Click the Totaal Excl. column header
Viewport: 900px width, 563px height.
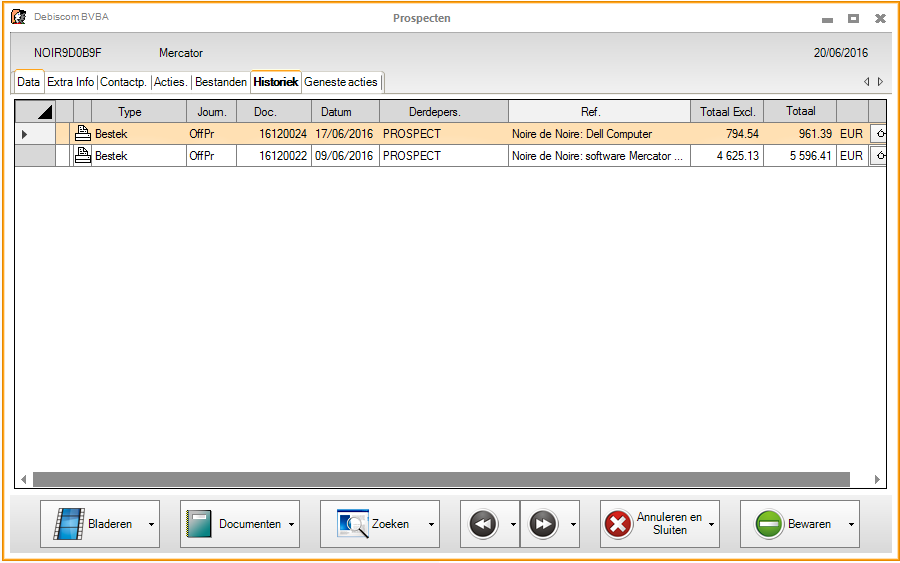[727, 112]
